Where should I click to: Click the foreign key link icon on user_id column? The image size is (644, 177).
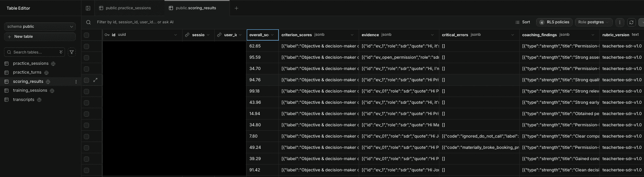[x=219, y=35]
